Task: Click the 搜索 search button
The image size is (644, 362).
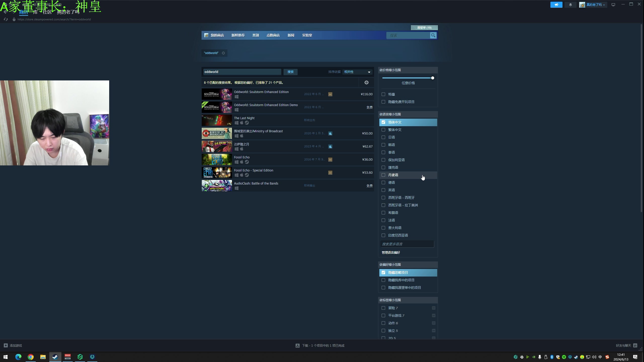Action: pos(291,72)
